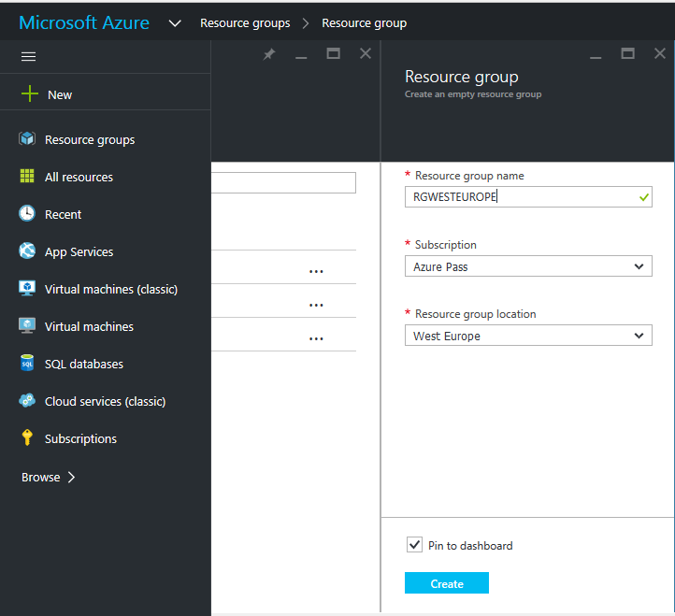Screen dimensions: 675x616
Task: Open the hamburger menu in sidebar
Action: point(28,56)
